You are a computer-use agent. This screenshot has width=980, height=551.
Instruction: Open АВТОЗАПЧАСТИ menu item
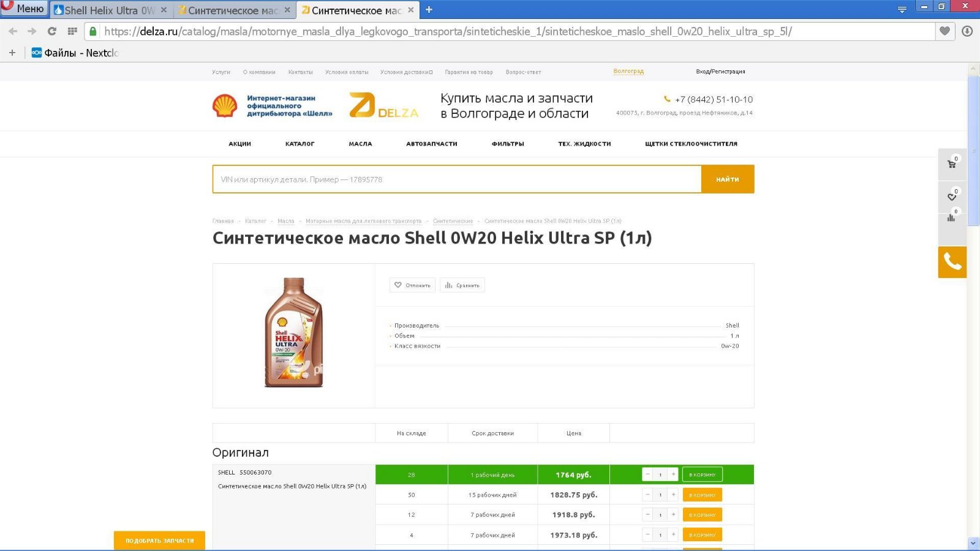pos(432,144)
